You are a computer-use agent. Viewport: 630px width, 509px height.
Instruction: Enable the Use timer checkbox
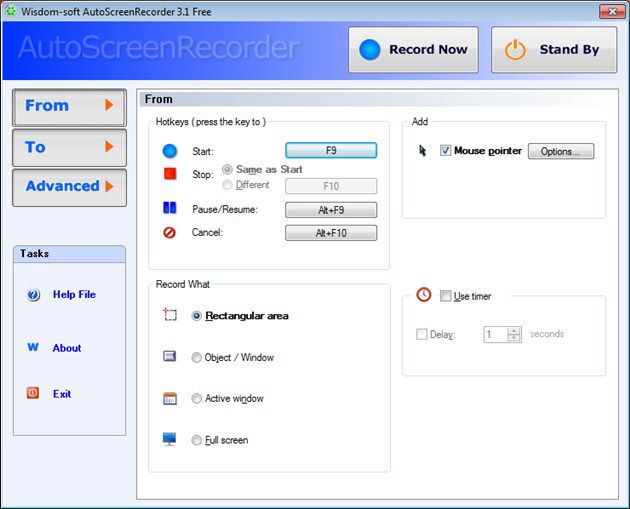coord(446,296)
